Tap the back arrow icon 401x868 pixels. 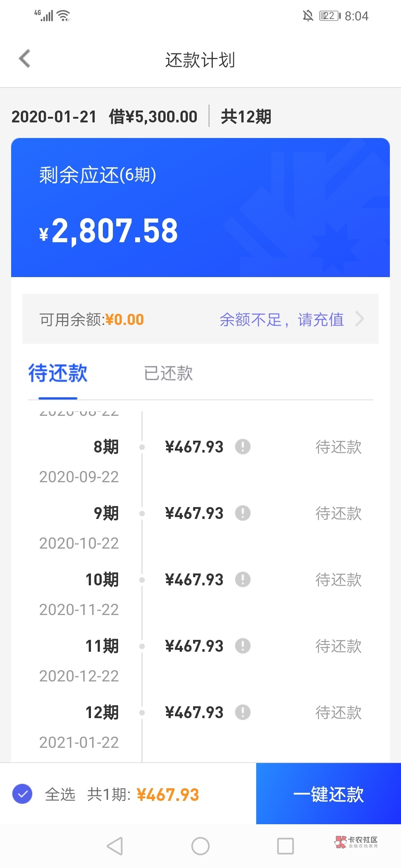25,59
